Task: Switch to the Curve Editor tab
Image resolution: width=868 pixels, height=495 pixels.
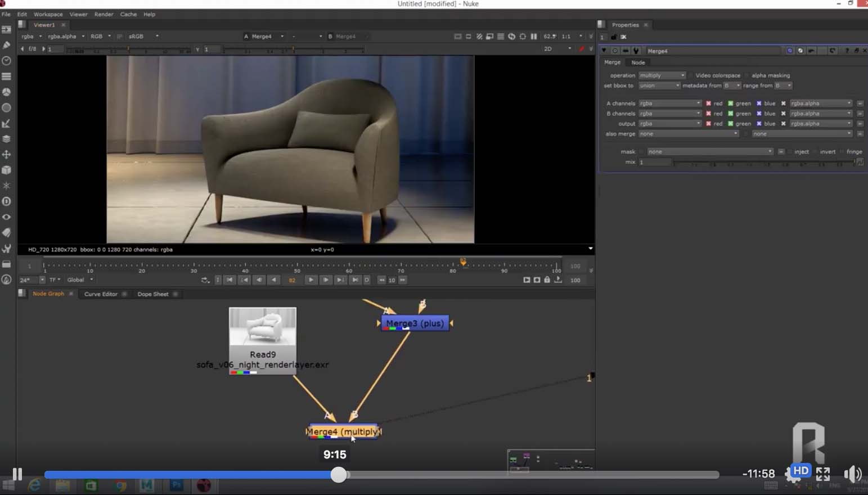Action: [101, 294]
